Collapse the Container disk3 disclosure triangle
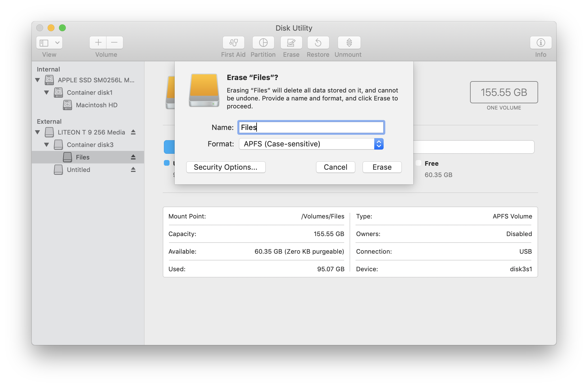Viewport: 588px width, 387px height. 46,145
